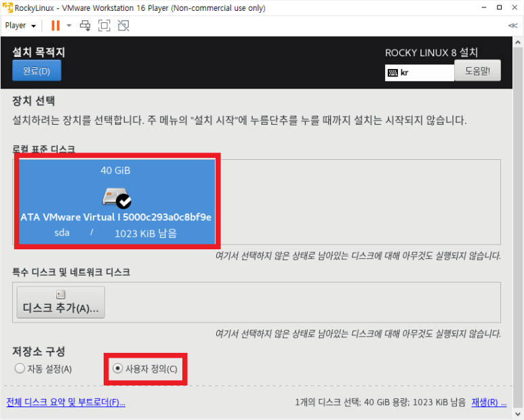
Task: Expand the power options dropdown arrow
Action: (x=69, y=26)
